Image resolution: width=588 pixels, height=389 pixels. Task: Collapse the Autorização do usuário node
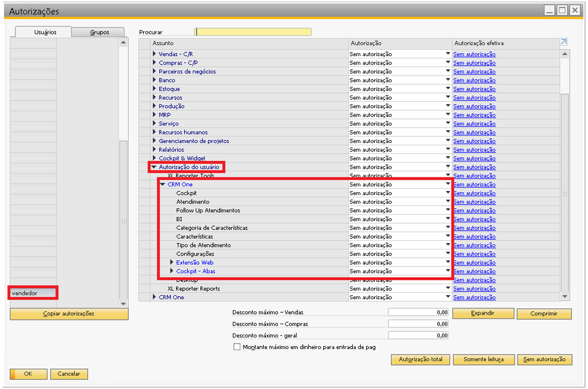tap(154, 167)
